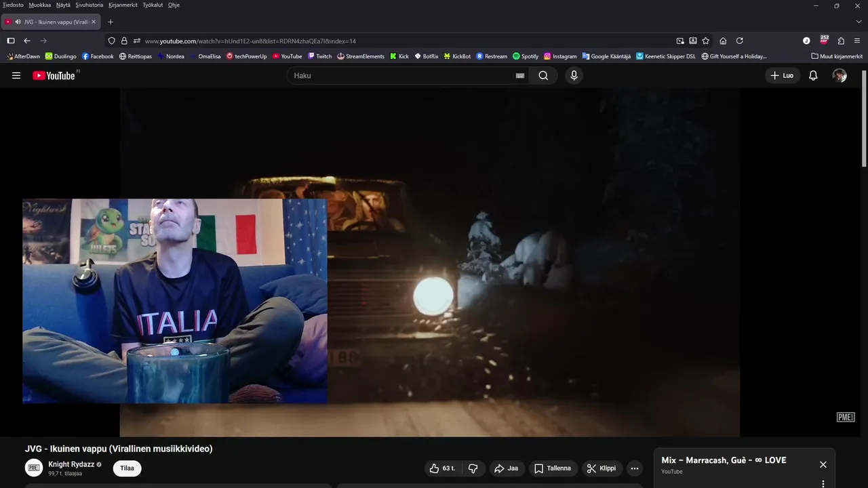Image resolution: width=868 pixels, height=488 pixels.
Task: Open Näytä menu
Action: (63, 5)
